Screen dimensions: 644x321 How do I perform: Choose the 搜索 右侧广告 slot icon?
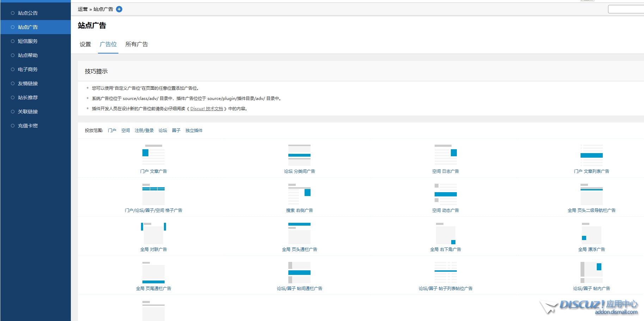[x=299, y=194]
